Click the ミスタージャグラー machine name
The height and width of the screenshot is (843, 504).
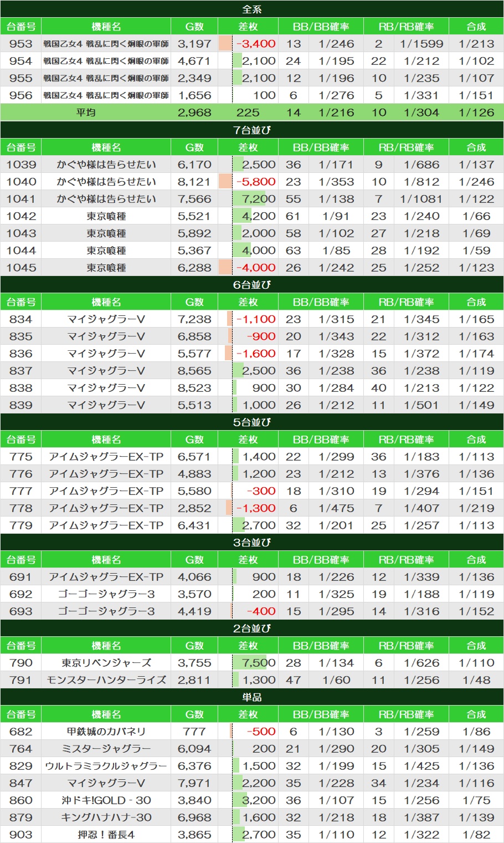(x=106, y=749)
